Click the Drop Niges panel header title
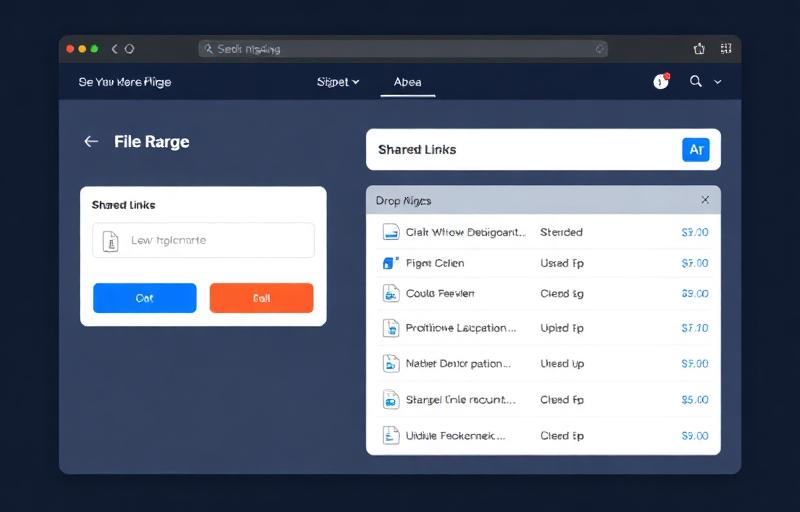The width and height of the screenshot is (800, 512). (404, 200)
